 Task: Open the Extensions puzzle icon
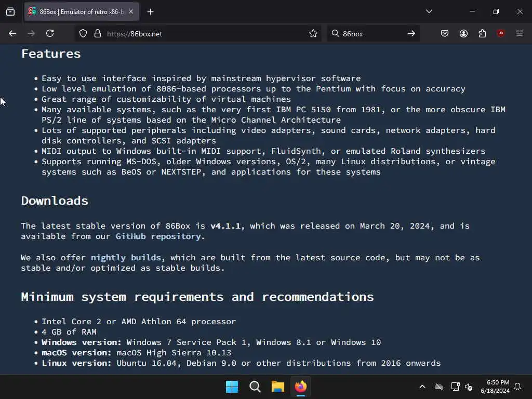tap(482, 34)
